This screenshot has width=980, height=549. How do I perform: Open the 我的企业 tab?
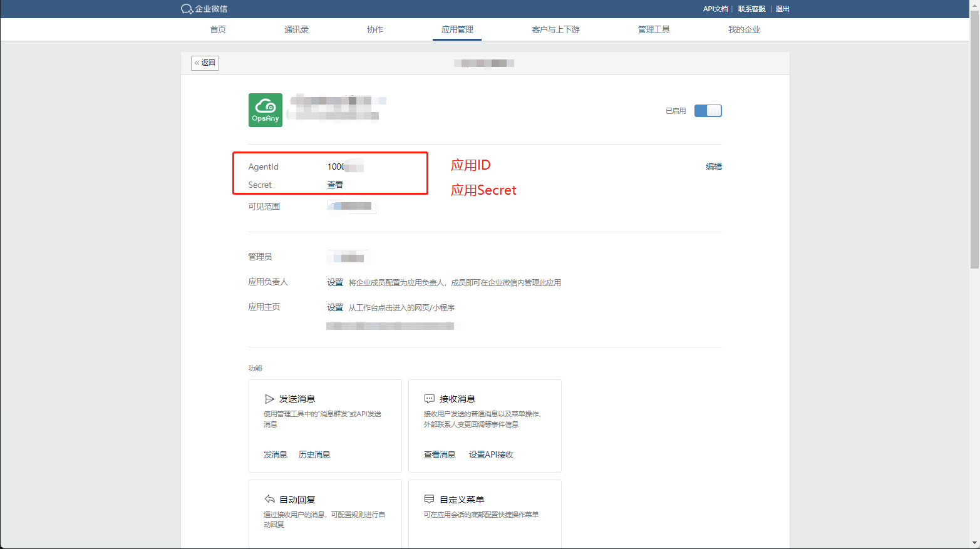tap(744, 29)
